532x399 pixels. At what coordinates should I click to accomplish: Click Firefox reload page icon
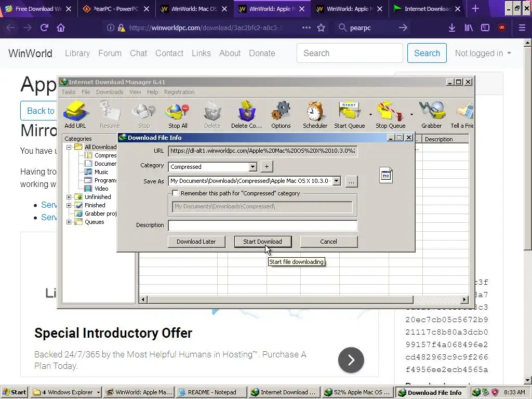pyautogui.click(x=44, y=28)
